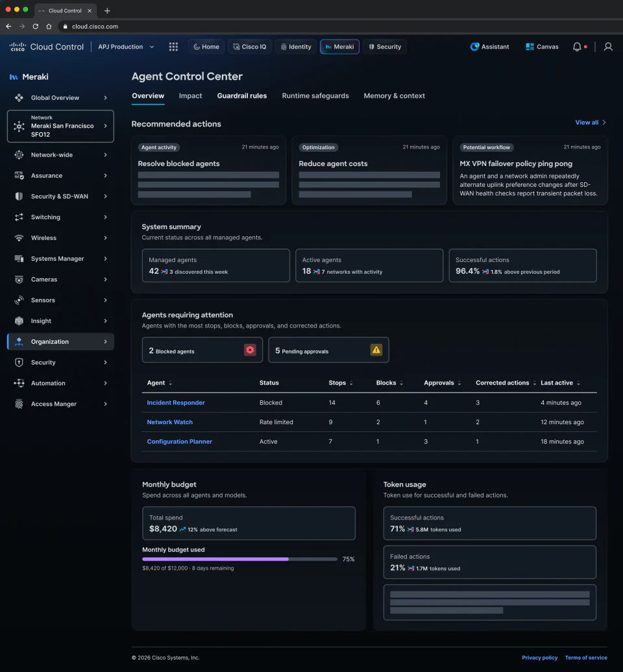Go back with browser back arrow
The image size is (623, 672).
tap(8, 27)
